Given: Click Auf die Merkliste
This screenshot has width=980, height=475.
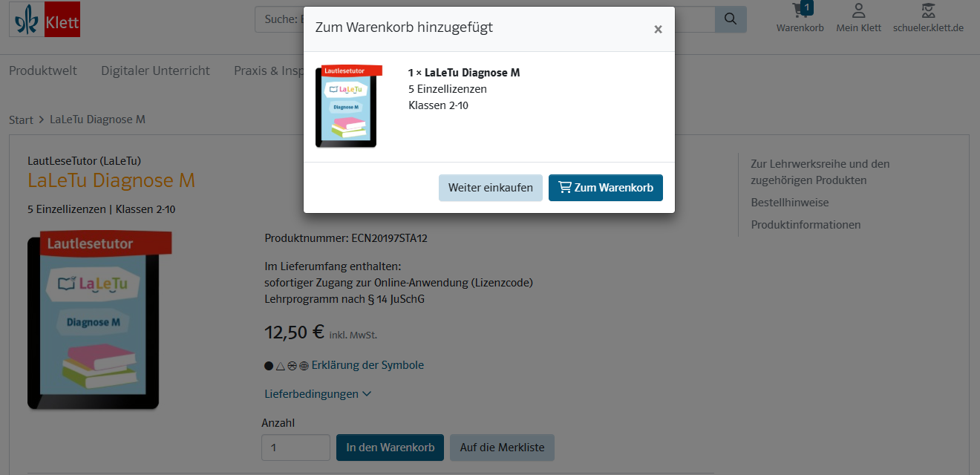Looking at the screenshot, I should [x=502, y=448].
